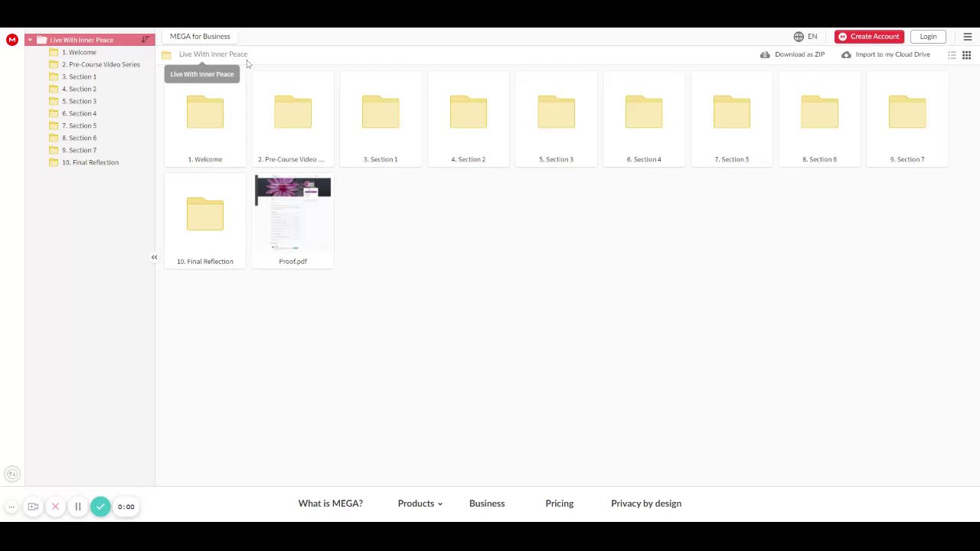Open the '9. Section 7' folder icon
980x551 pixels.
click(907, 112)
